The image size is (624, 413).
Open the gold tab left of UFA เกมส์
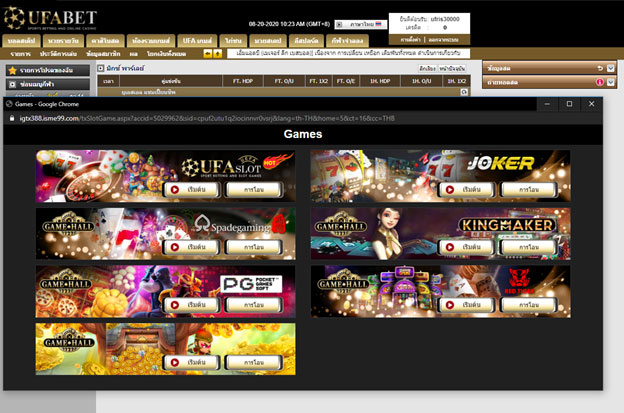click(151, 41)
